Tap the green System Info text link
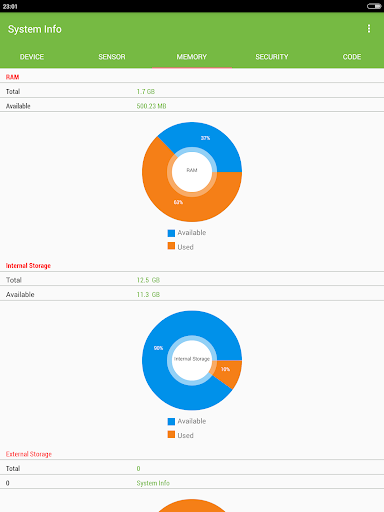 153,483
